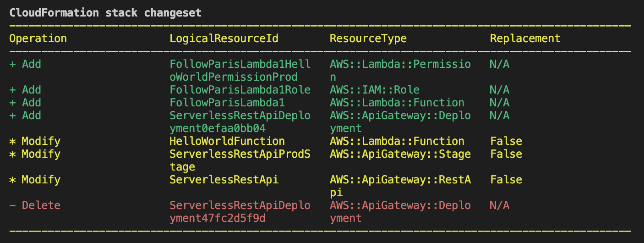Viewport: 644px width, 243px height.
Task: Select the FollowParisLambda1HelloWorldPermissionProd resource ID
Action: [240, 71]
